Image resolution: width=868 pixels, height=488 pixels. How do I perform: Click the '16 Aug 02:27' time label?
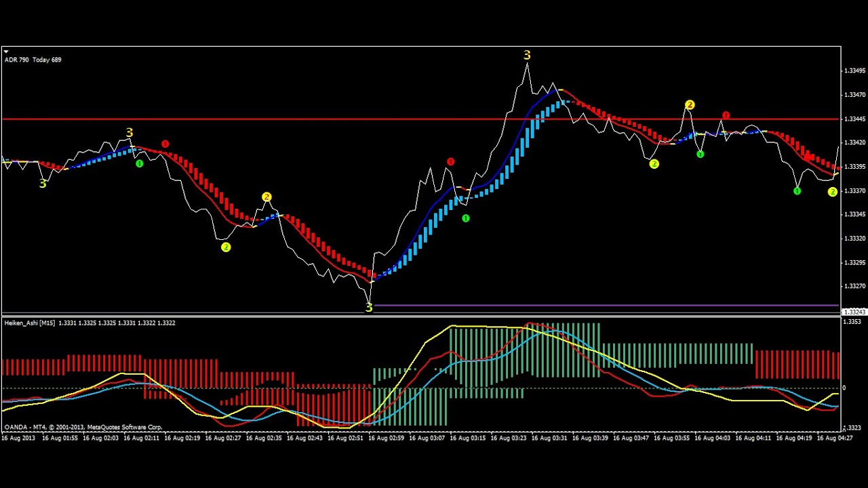(222, 439)
